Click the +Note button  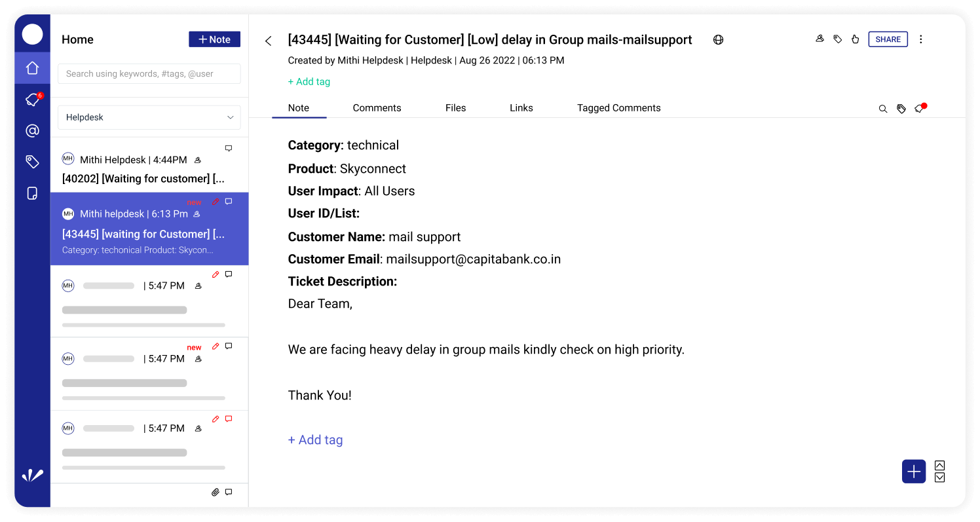coord(214,39)
